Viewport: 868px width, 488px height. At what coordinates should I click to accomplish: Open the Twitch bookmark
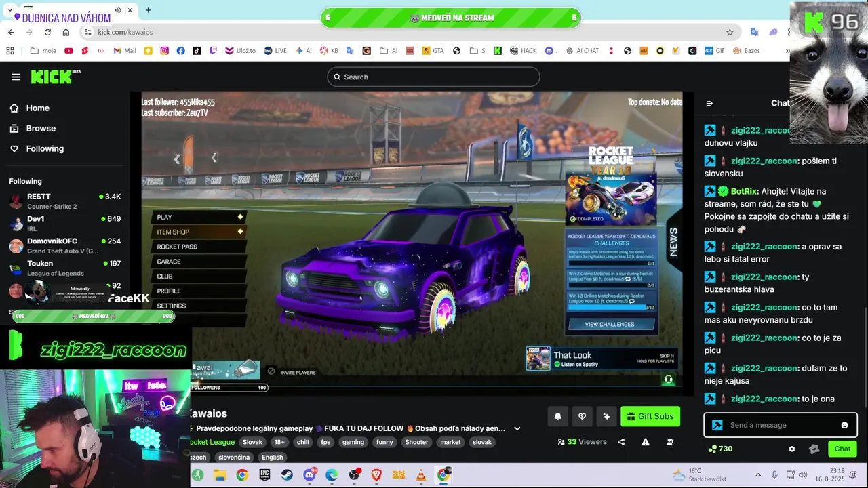click(213, 51)
